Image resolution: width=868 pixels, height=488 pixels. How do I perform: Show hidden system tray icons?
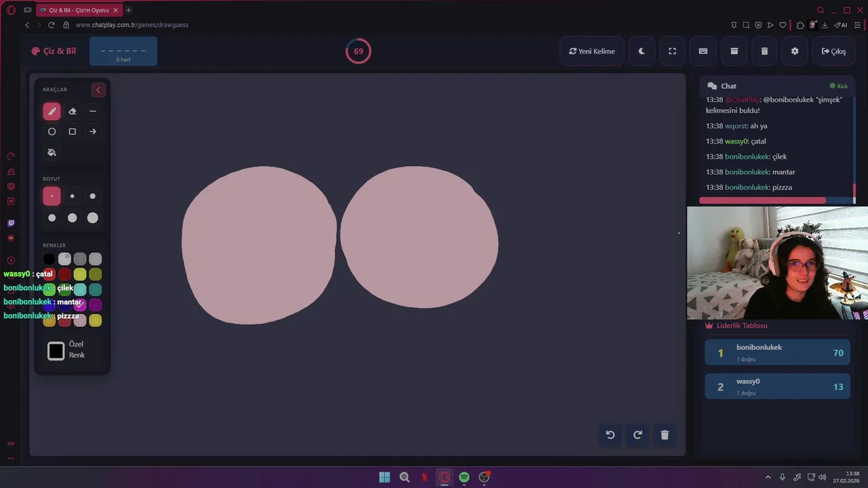[768, 477]
